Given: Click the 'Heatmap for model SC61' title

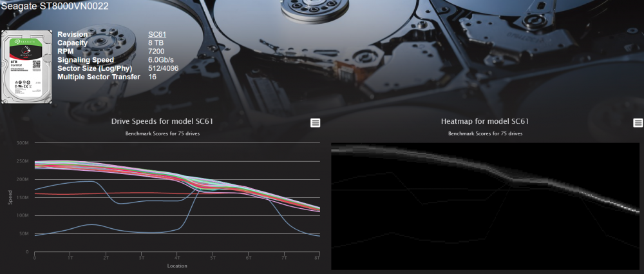Looking at the screenshot, I should (x=485, y=121).
